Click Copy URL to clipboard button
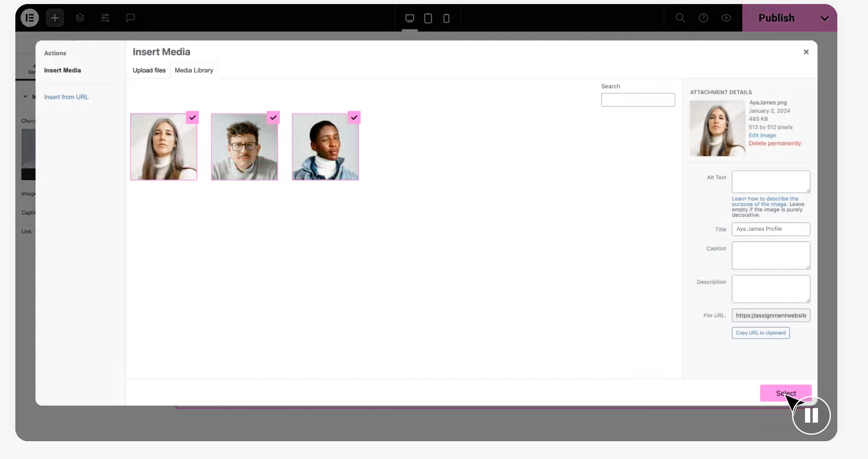The height and width of the screenshot is (459, 868). [760, 333]
